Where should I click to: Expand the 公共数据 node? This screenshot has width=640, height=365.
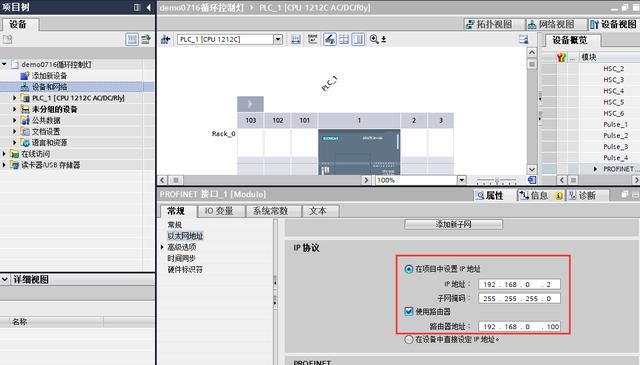pos(15,120)
